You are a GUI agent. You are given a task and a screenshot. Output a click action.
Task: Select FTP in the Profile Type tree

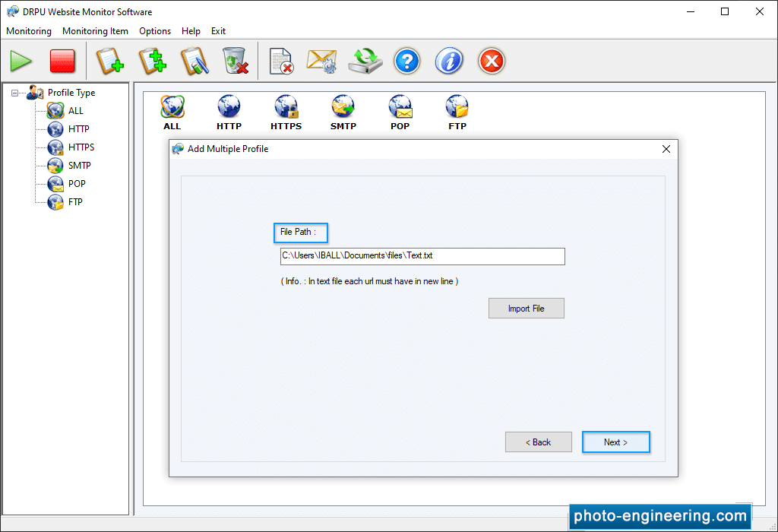click(x=75, y=202)
